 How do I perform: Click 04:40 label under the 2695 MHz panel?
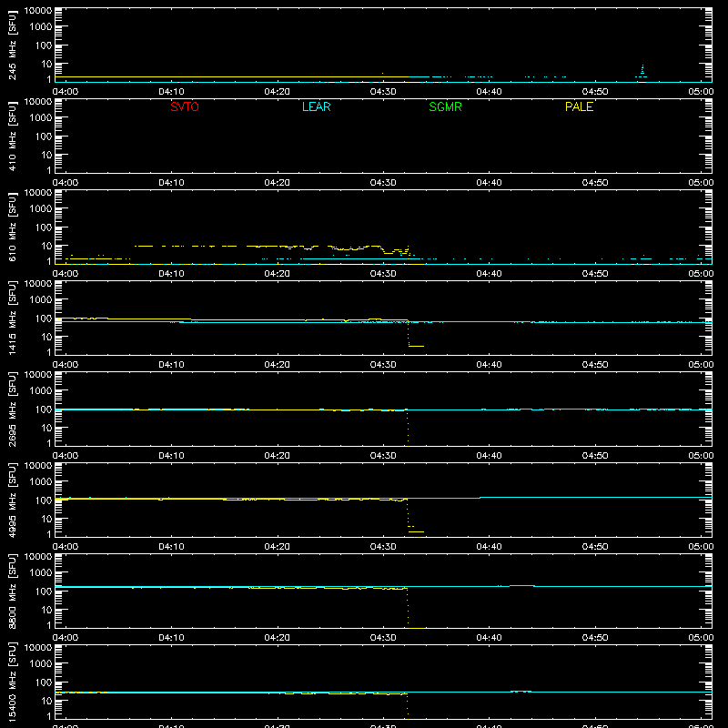[x=489, y=456]
